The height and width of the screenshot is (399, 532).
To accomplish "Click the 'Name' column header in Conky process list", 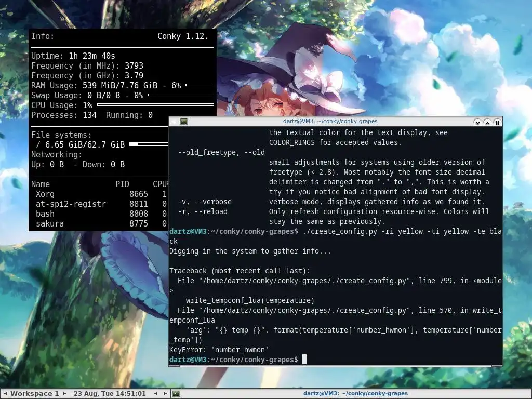I will (x=41, y=184).
